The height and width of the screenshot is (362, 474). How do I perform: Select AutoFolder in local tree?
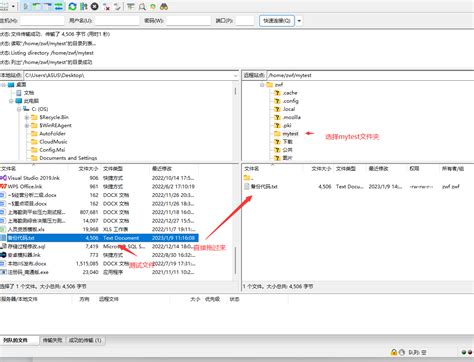click(52, 134)
